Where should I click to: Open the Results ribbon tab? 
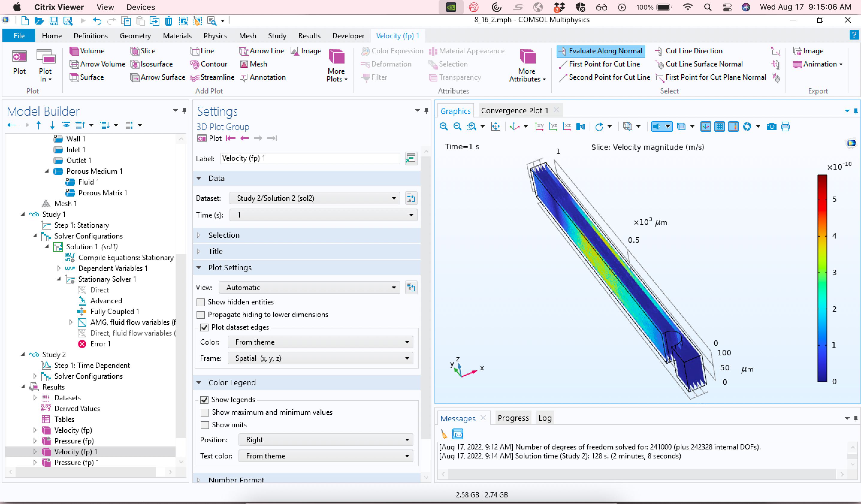309,36
